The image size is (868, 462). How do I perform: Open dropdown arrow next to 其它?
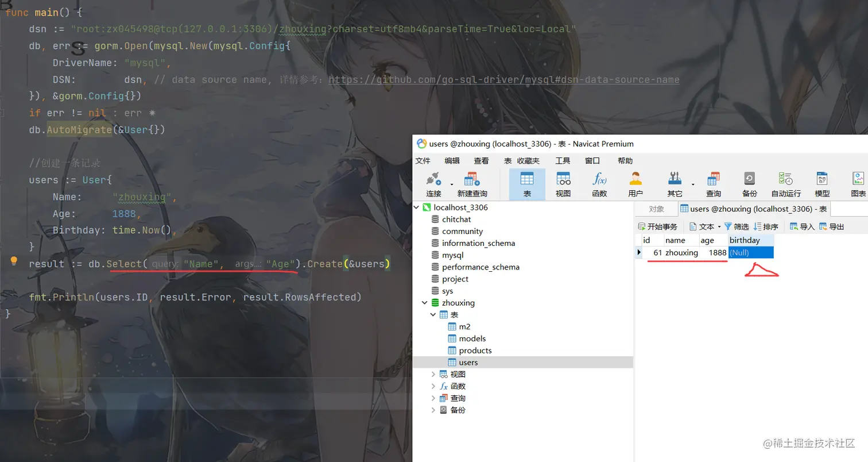pyautogui.click(x=693, y=184)
